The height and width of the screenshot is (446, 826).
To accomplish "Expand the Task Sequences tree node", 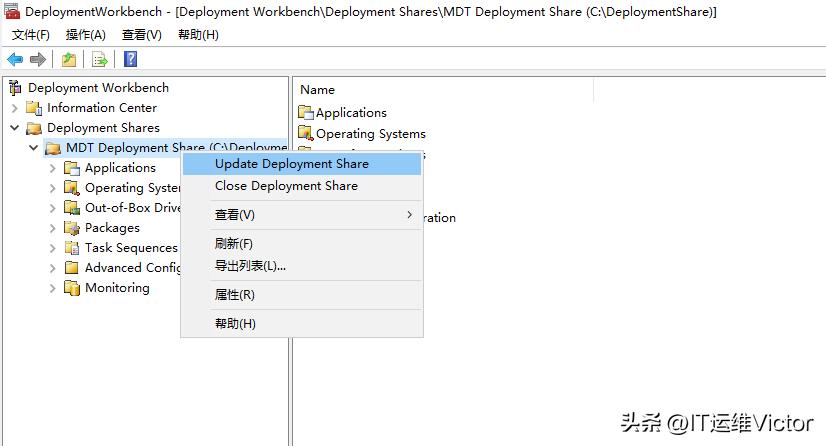I will pyautogui.click(x=53, y=248).
